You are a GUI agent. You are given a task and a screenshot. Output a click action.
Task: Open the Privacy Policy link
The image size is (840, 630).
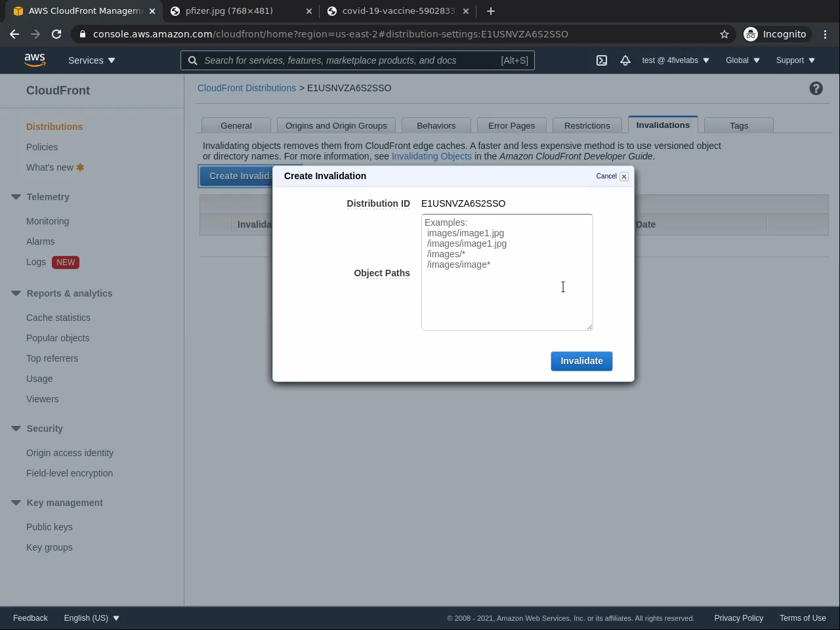point(739,618)
